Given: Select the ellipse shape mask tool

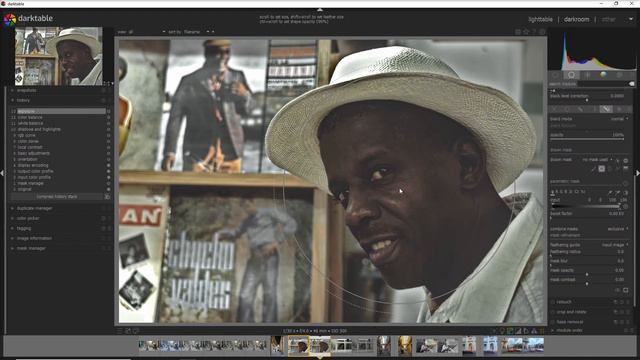Looking at the screenshot, I should tap(610, 169).
